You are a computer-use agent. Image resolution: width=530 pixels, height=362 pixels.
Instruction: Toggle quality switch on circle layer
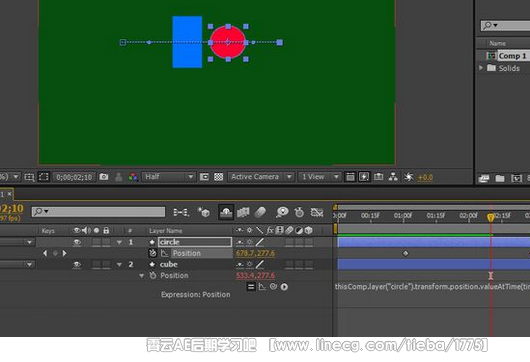coord(260,242)
